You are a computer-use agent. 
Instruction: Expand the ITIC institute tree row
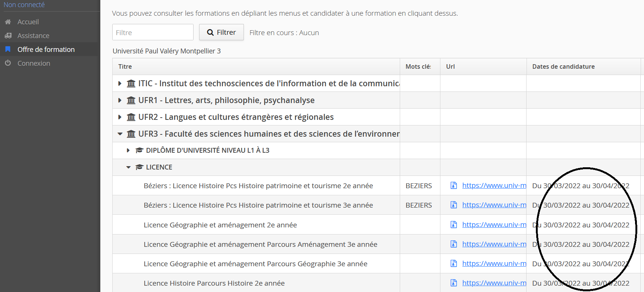[120, 84]
